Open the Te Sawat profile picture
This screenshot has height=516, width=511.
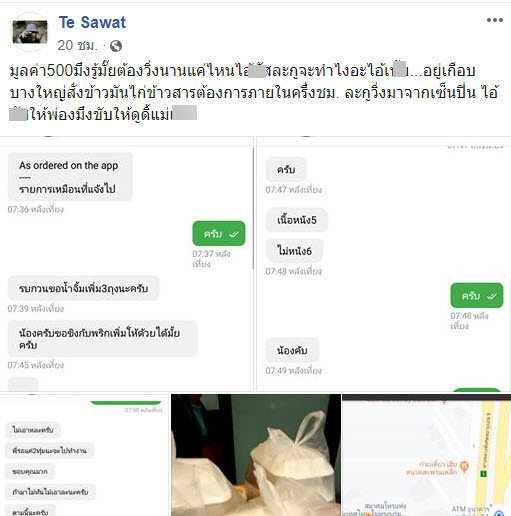click(30, 32)
